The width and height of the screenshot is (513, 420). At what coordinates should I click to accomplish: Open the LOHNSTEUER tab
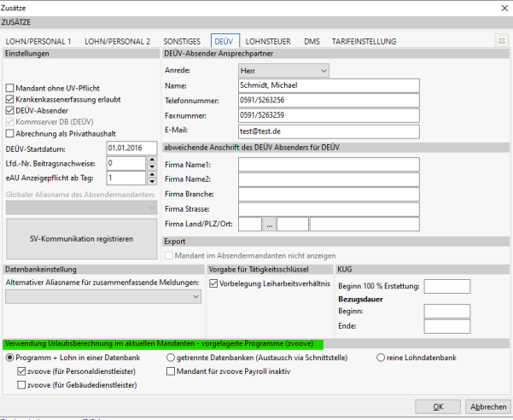click(x=268, y=42)
